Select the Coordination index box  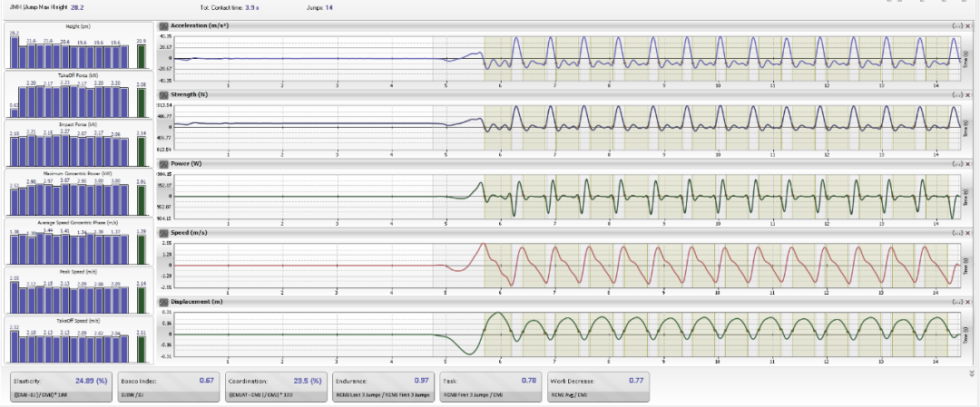[x=276, y=386]
